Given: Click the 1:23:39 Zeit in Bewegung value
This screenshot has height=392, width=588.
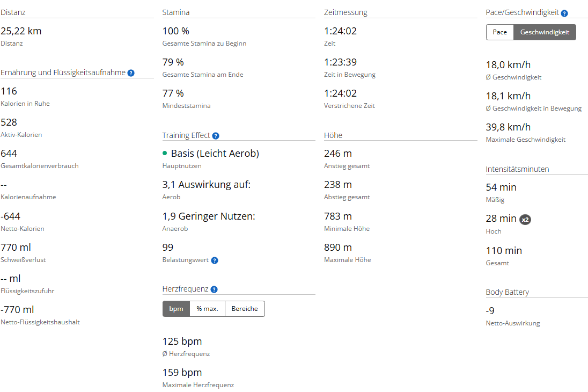Looking at the screenshot, I should pyautogui.click(x=341, y=62).
